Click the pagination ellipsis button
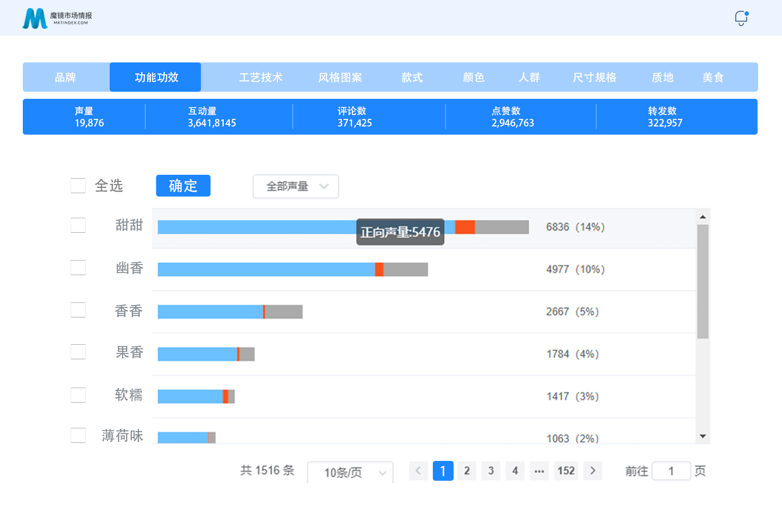The height and width of the screenshot is (532, 782). (539, 471)
